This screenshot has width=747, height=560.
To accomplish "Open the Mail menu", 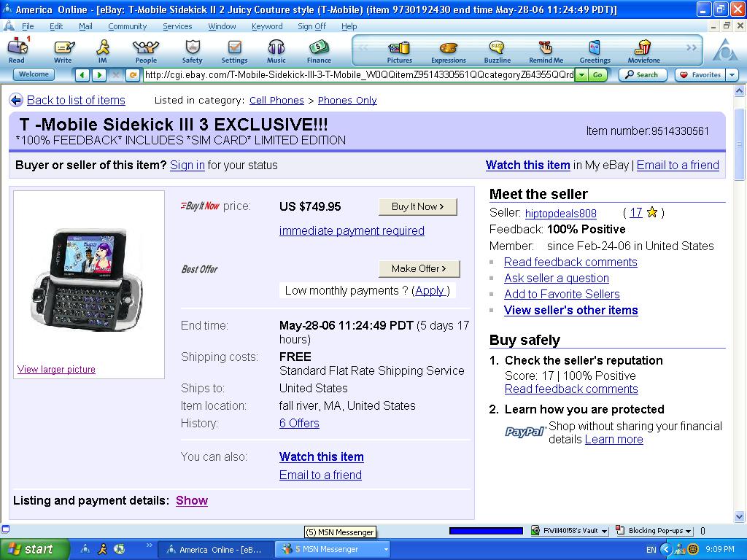I will click(x=85, y=27).
